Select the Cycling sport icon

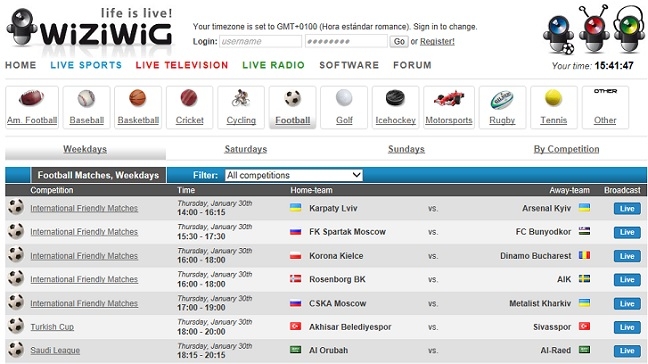241,98
